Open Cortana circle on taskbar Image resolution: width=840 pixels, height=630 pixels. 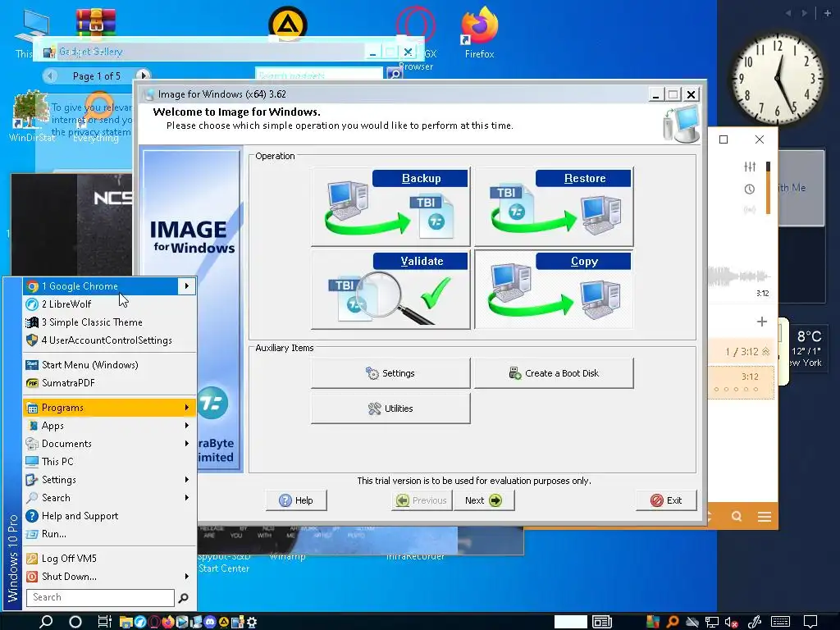click(x=75, y=622)
